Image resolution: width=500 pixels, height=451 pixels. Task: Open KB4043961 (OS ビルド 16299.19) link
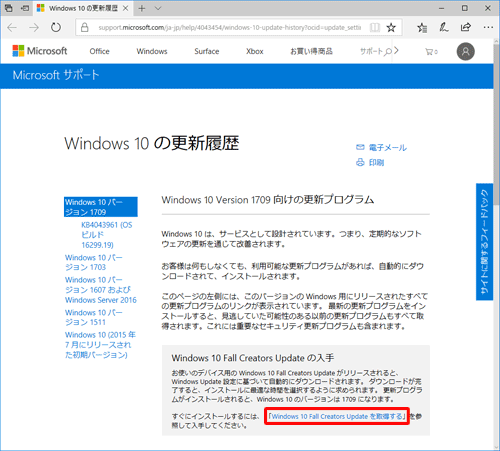[x=107, y=235]
